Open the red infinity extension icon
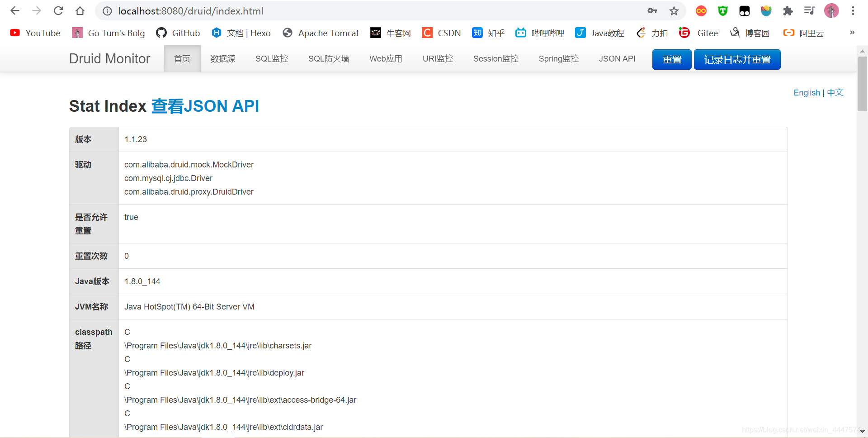Image resolution: width=868 pixels, height=438 pixels. pos(701,11)
